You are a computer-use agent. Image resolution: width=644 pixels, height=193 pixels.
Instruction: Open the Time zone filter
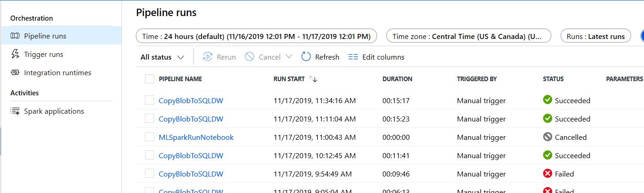pos(468,36)
